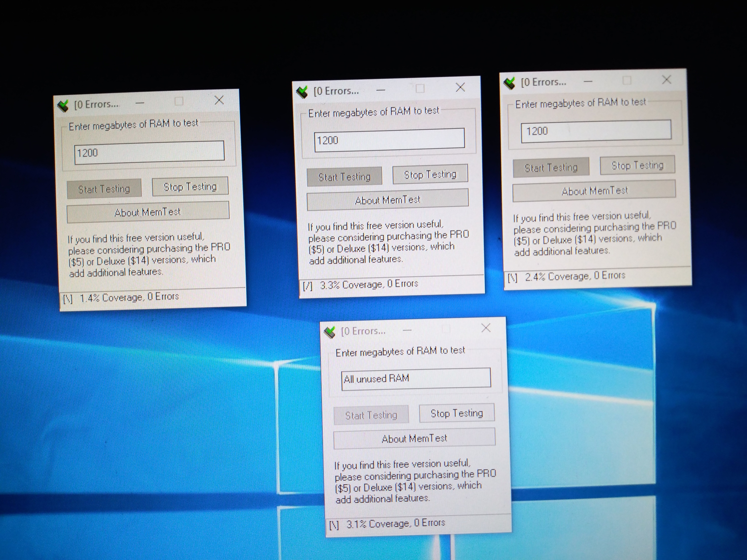Click MemTest icon in All unused RAM window
Screen dimensions: 747x560
click(x=330, y=332)
